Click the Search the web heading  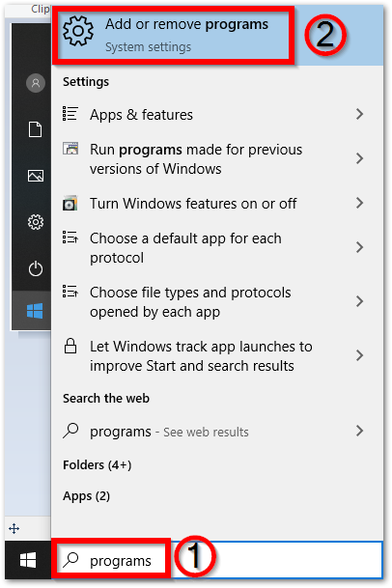pos(106,398)
